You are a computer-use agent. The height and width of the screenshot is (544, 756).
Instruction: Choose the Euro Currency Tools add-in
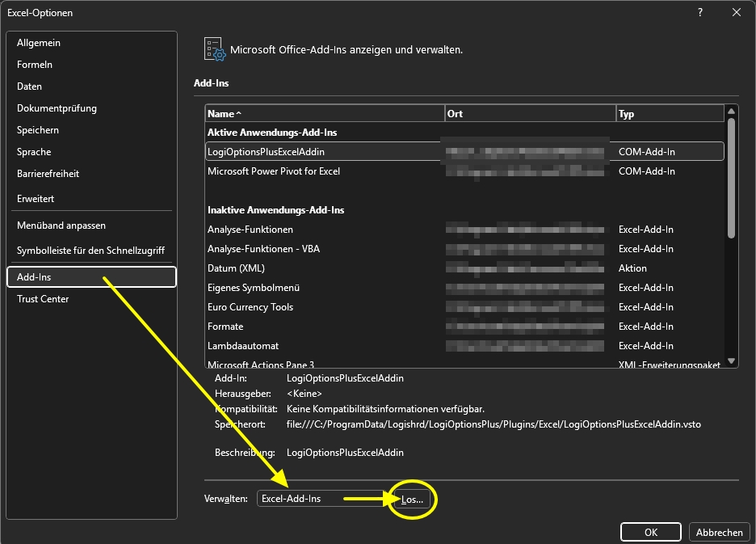point(250,307)
